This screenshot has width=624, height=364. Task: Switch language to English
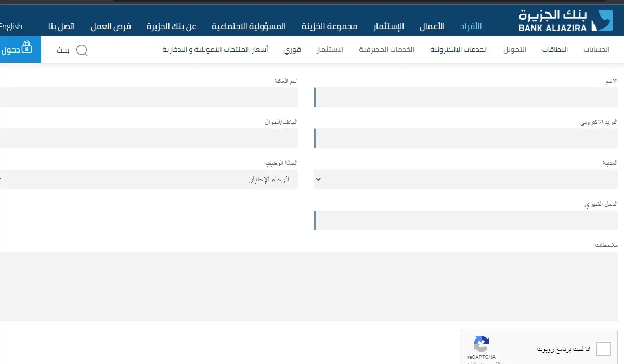click(11, 27)
